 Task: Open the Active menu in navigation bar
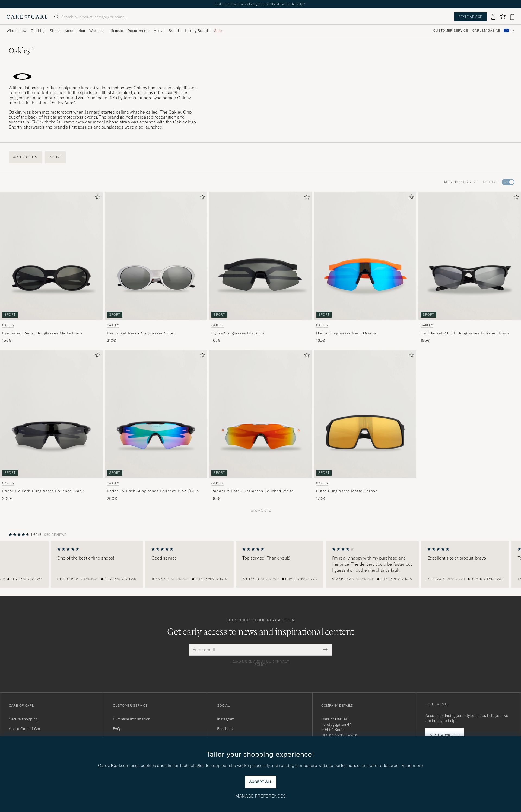(x=159, y=31)
